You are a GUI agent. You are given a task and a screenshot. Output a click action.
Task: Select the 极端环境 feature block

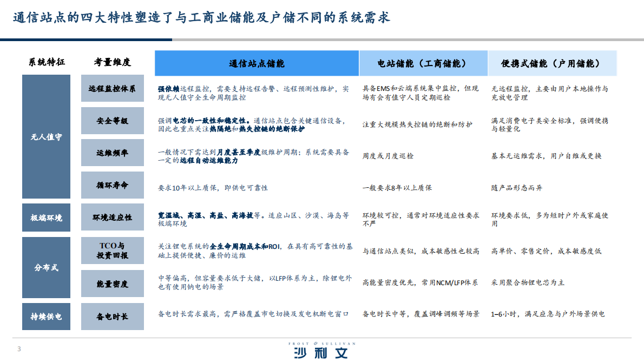tap(46, 218)
